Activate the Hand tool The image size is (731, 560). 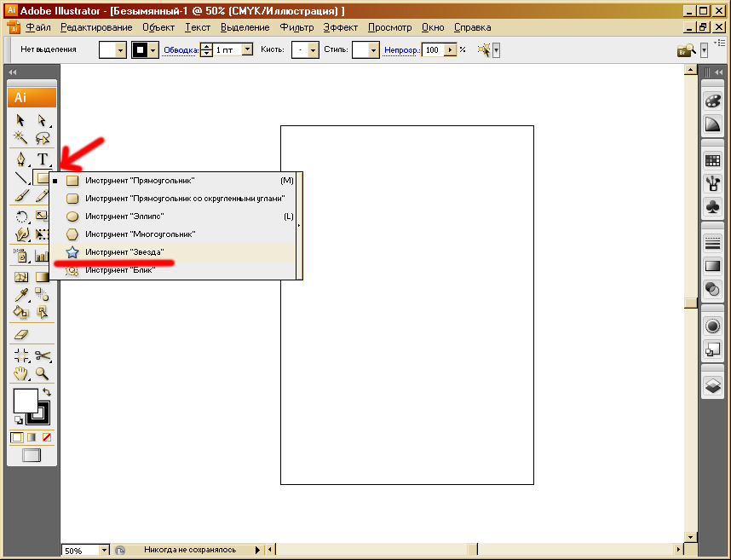20,373
